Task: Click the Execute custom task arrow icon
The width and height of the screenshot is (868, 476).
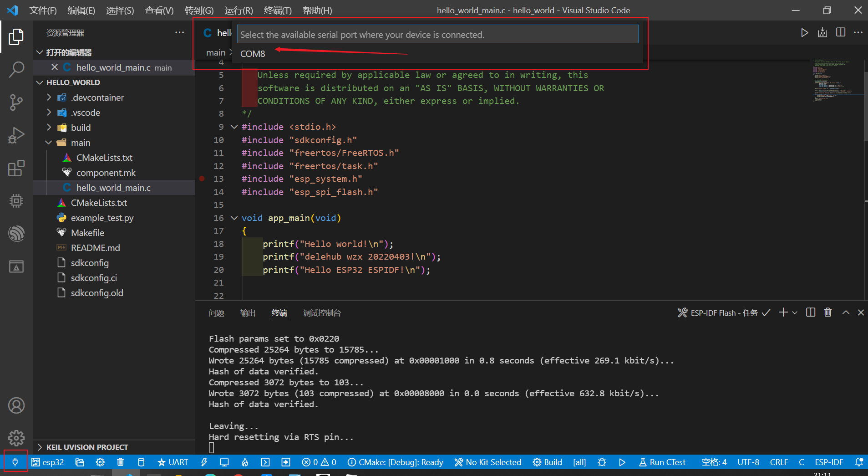Action: click(x=286, y=462)
